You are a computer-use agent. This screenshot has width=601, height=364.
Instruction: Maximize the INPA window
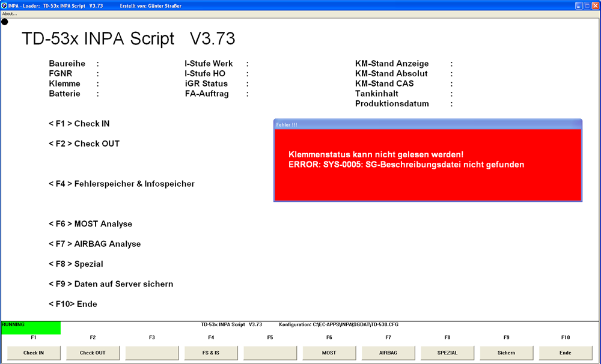click(x=587, y=5)
